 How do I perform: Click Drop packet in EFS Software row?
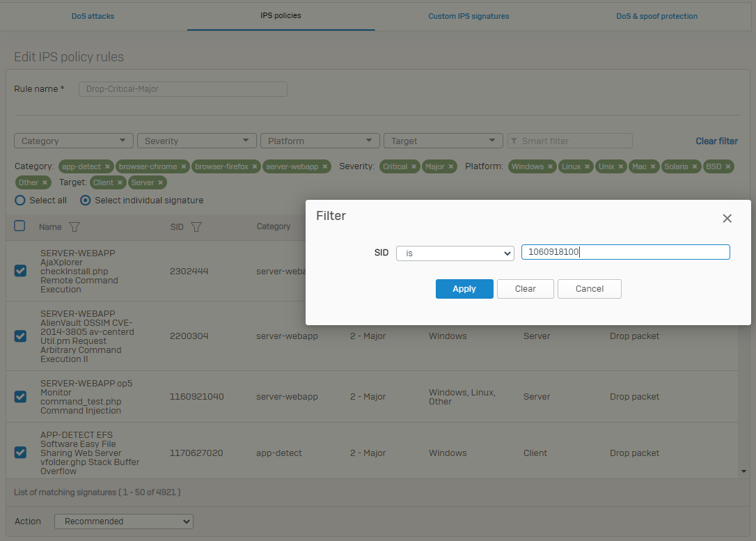[x=634, y=453]
